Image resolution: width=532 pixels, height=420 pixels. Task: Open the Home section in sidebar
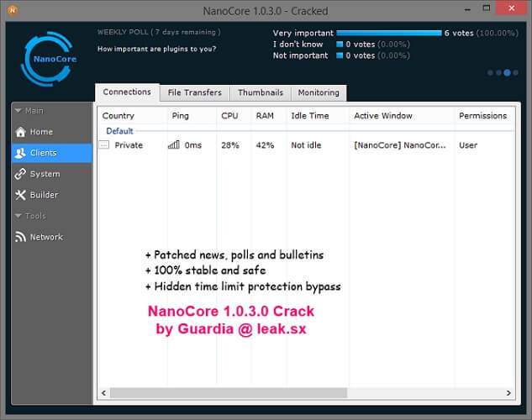coord(51,132)
